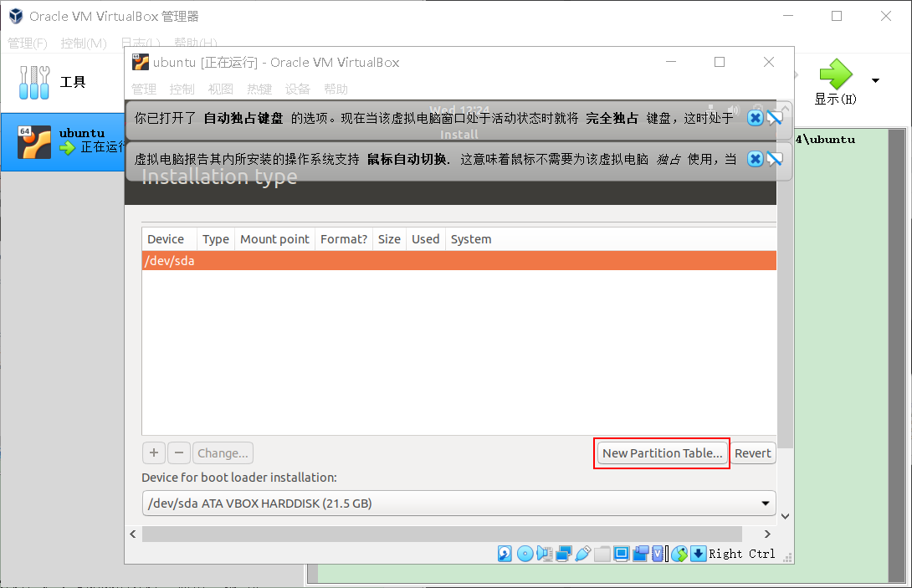Open the 设备 menu in VM window

[x=298, y=89]
